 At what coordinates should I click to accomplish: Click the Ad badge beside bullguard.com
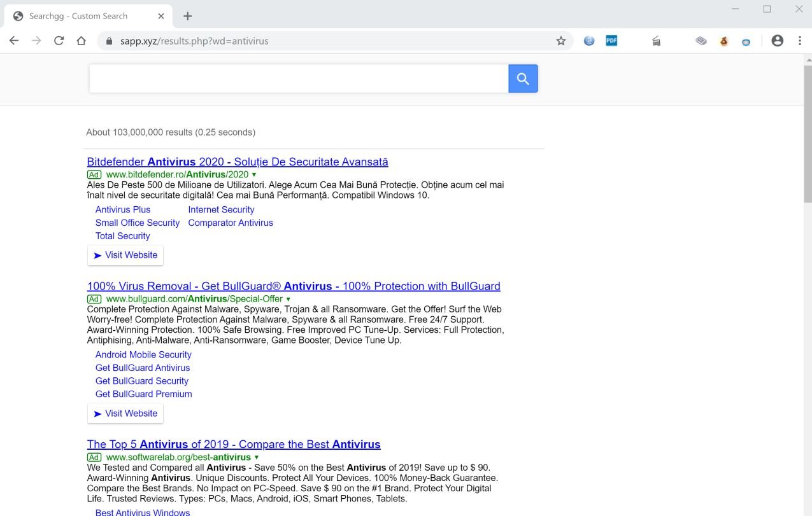pyautogui.click(x=94, y=299)
